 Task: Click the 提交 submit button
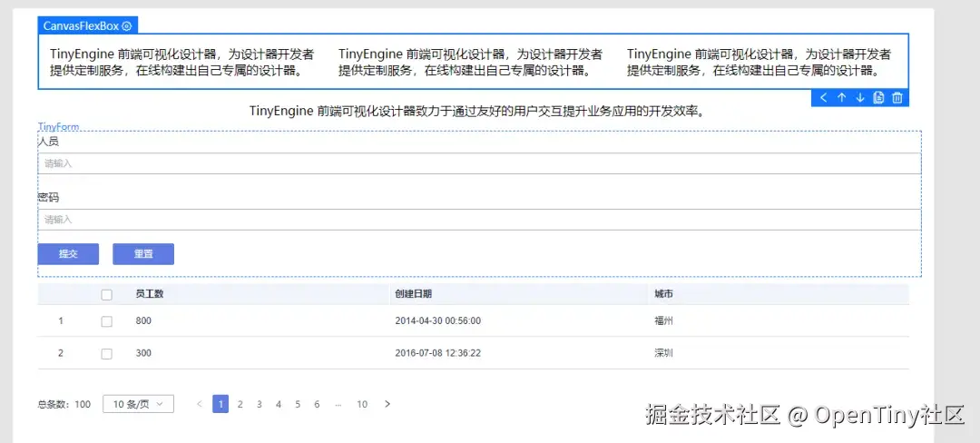coord(68,253)
